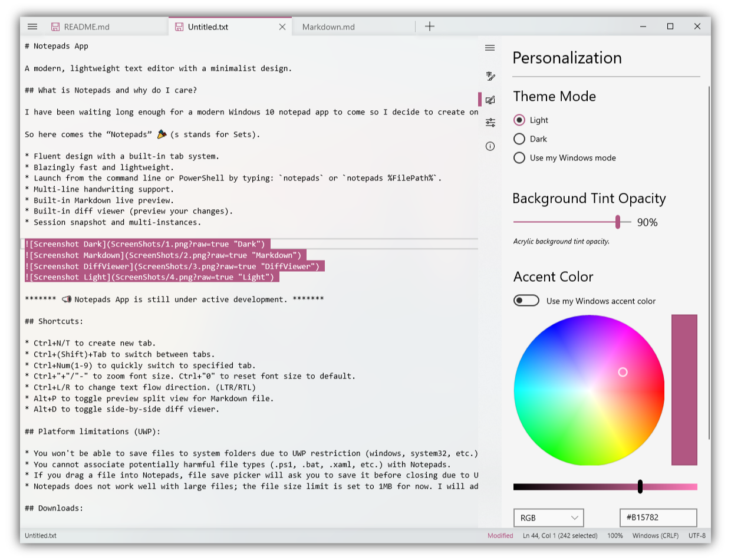
Task: Click the app menu hamburger in the title bar
Action: (32, 26)
